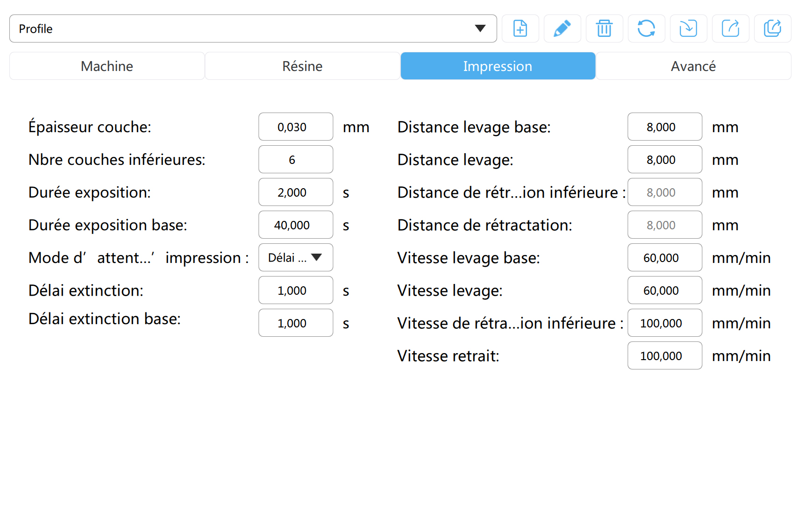Click the refresh reset icon
Screen dimensions: 798x532
pyautogui.click(x=646, y=28)
